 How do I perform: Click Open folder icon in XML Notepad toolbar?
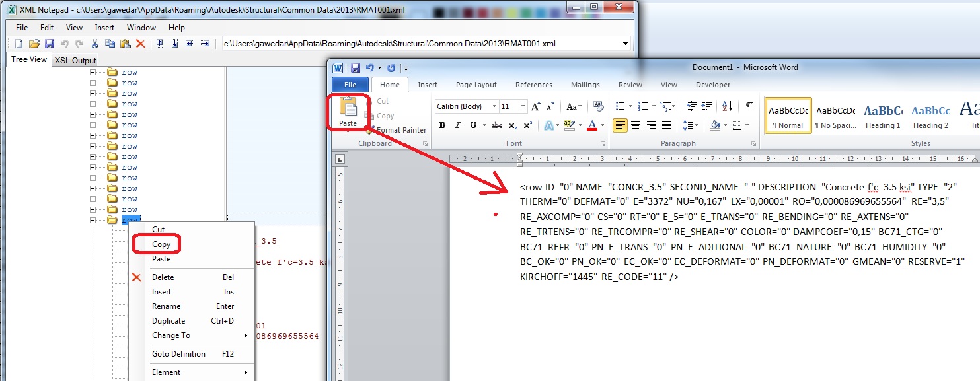(x=34, y=44)
